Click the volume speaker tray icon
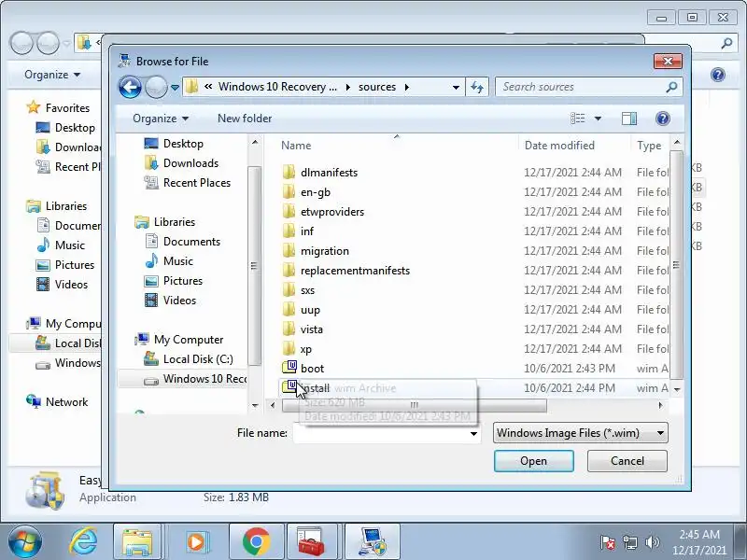747x560 pixels. tap(652, 542)
